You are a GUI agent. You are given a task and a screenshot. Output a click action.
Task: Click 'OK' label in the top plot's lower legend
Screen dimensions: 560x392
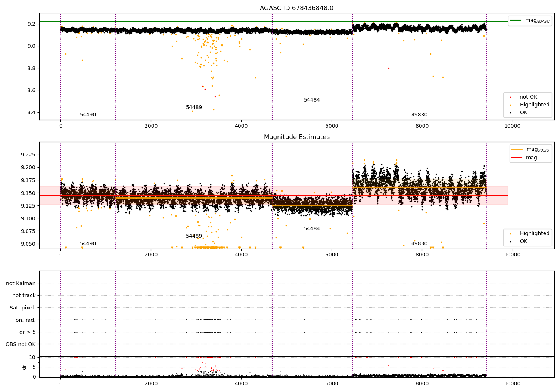[523, 113]
